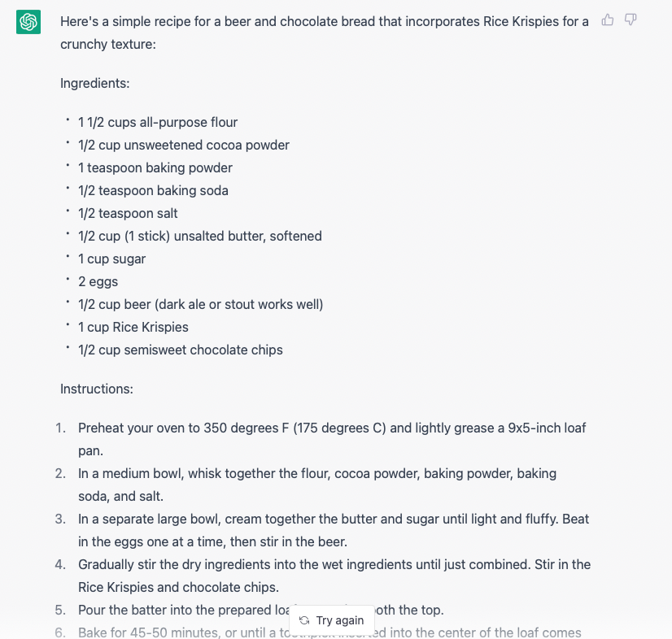Click the "1/2 teaspoon baking soda" line

(x=153, y=190)
